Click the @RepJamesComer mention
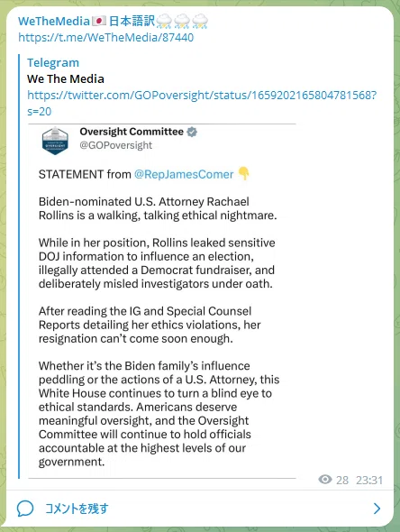Viewport: 400px width, 532px height. [x=184, y=174]
